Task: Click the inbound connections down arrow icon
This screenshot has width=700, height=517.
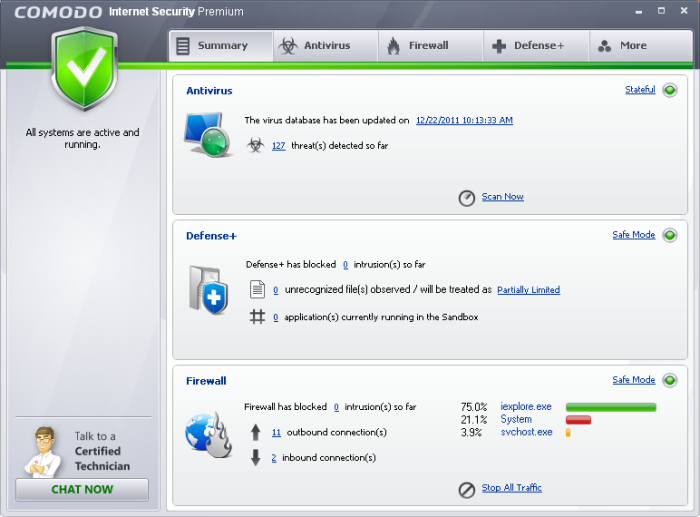Action: pyautogui.click(x=255, y=458)
